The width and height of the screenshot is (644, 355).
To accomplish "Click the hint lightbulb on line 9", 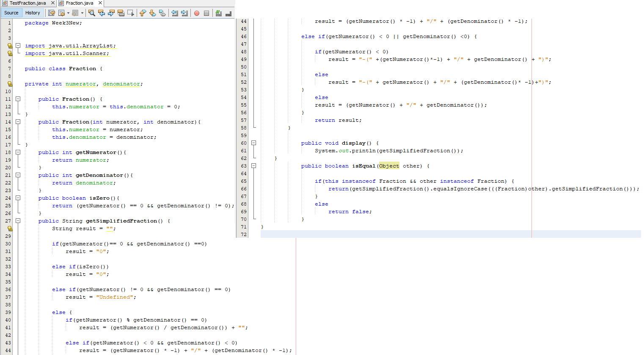I will 9,84.
